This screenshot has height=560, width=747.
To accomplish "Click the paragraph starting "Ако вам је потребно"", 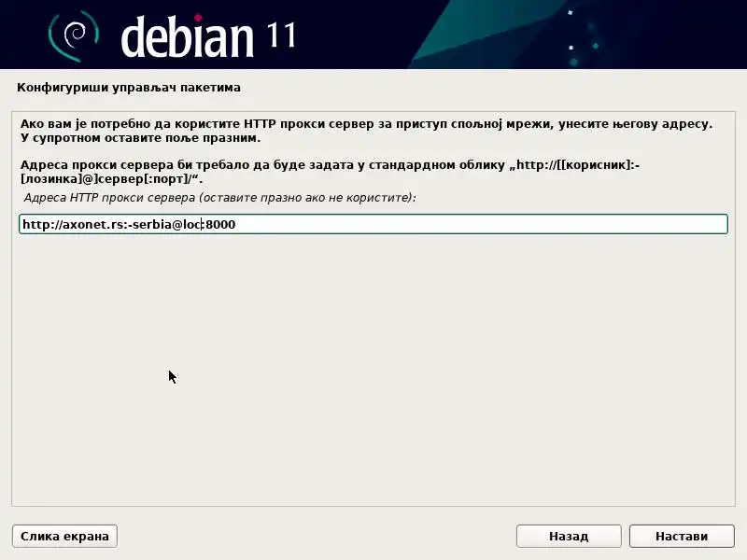I will tap(366, 131).
